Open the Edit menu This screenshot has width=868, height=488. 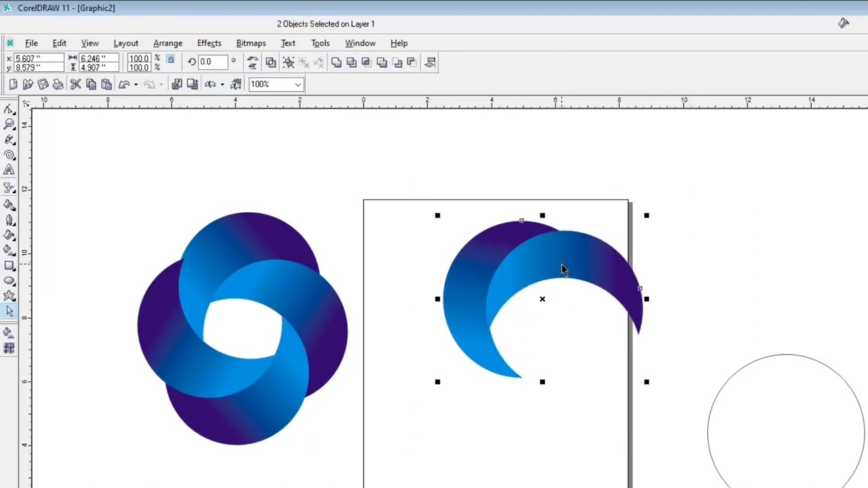(x=60, y=43)
